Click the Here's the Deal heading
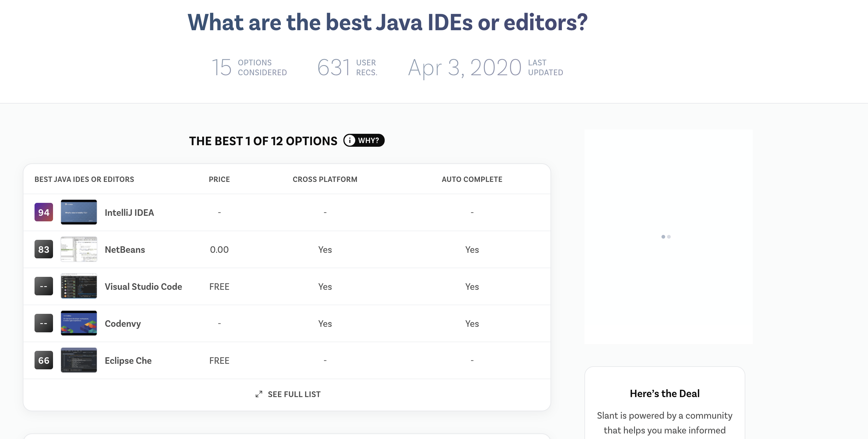This screenshot has width=868, height=439. (x=665, y=393)
